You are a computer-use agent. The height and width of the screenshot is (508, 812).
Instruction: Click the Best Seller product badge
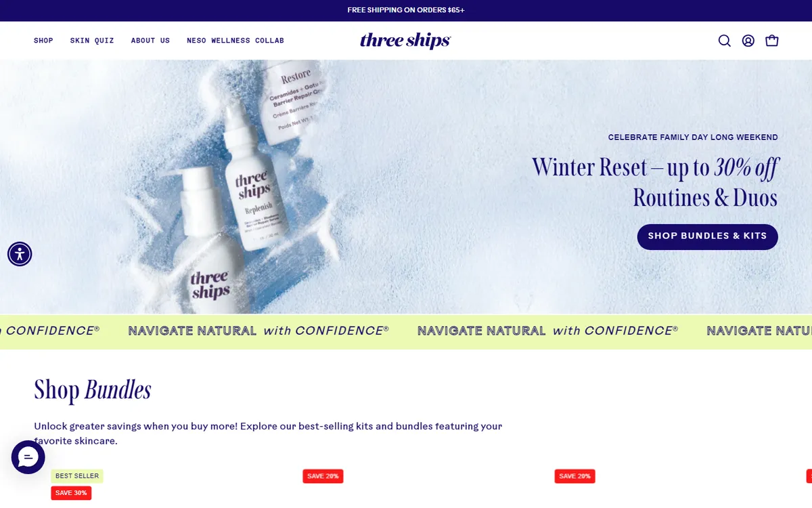(77, 476)
